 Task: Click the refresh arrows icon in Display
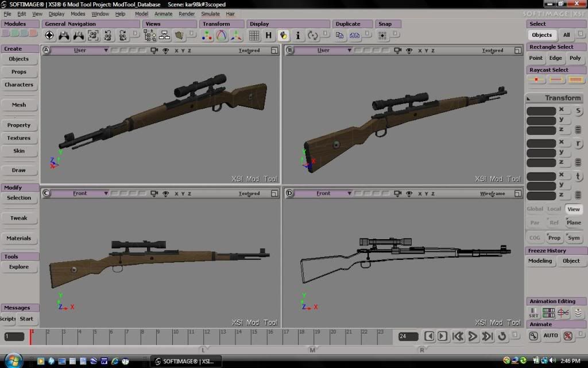click(312, 35)
